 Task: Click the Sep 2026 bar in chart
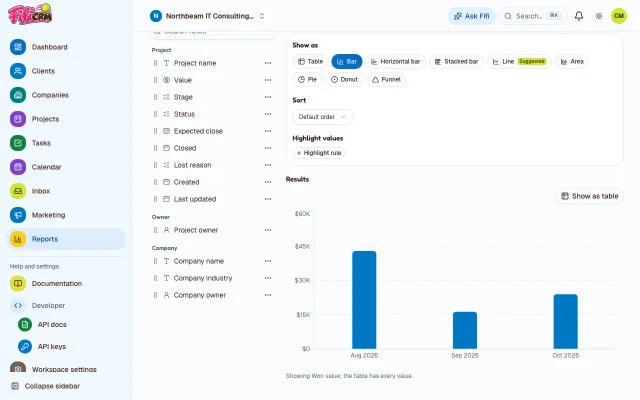465,331
